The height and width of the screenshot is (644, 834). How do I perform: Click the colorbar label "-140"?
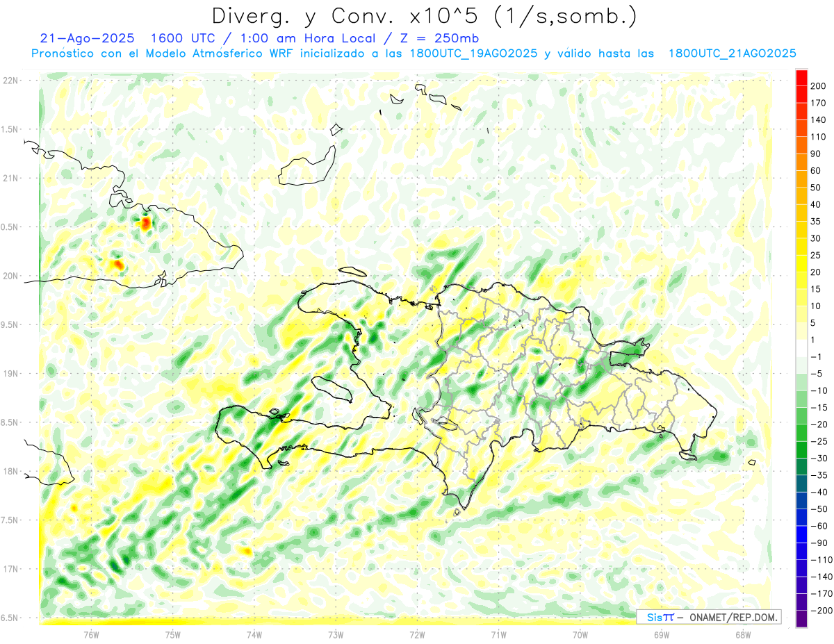coord(821,577)
